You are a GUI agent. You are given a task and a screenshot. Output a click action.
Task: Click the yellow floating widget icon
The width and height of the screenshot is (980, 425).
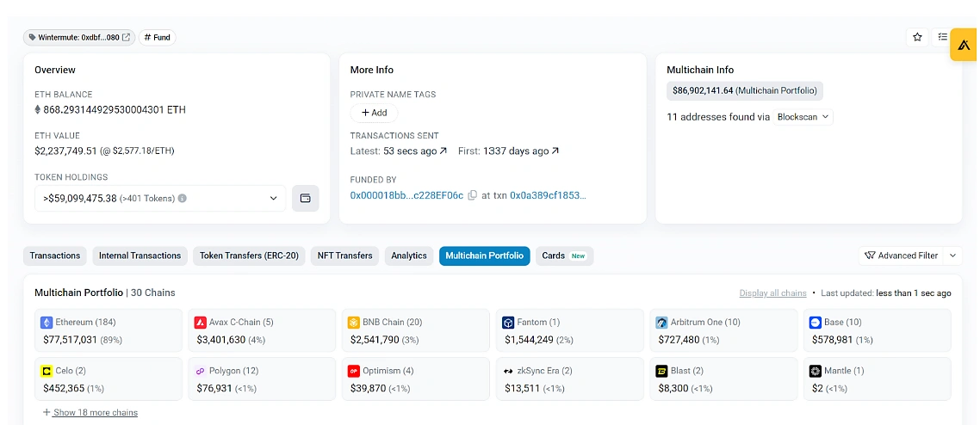[x=964, y=46]
